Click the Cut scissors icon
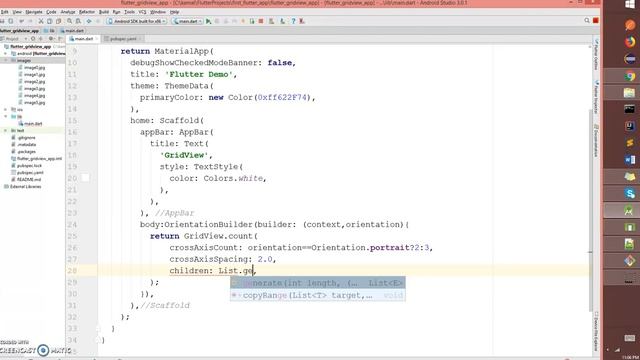The image size is (640, 360). click(x=41, y=21)
